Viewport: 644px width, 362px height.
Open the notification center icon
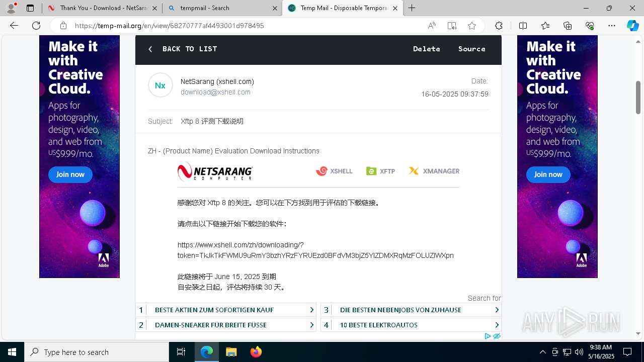tap(627, 352)
